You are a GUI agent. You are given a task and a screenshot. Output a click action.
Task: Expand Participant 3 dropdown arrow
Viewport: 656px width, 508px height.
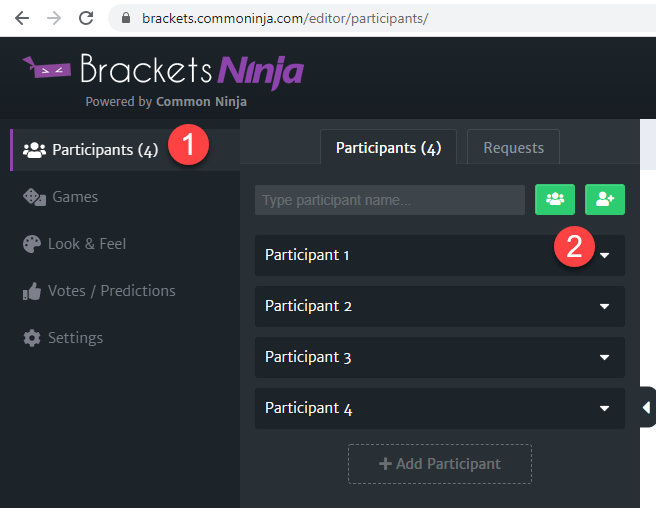[x=604, y=357]
